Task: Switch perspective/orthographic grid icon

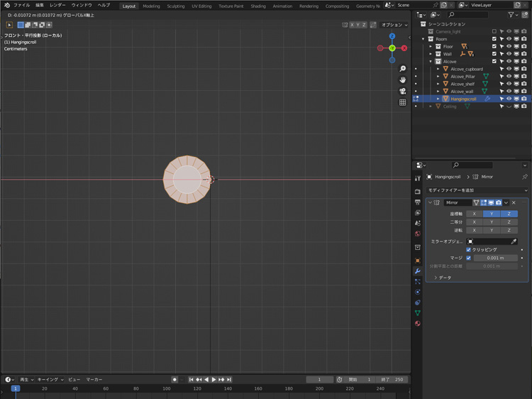Action: point(402,102)
